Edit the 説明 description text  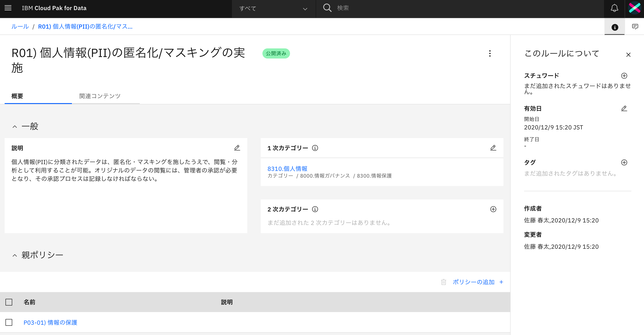coord(237,148)
